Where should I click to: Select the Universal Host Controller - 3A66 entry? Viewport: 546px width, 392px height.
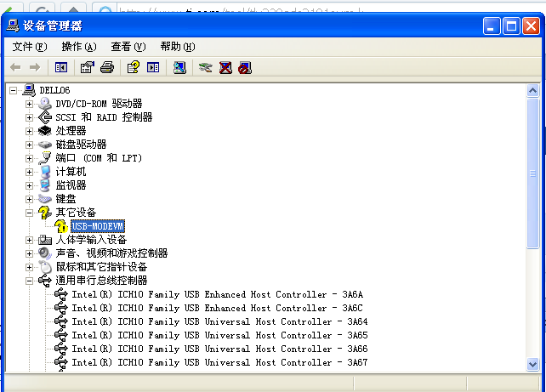tap(219, 349)
